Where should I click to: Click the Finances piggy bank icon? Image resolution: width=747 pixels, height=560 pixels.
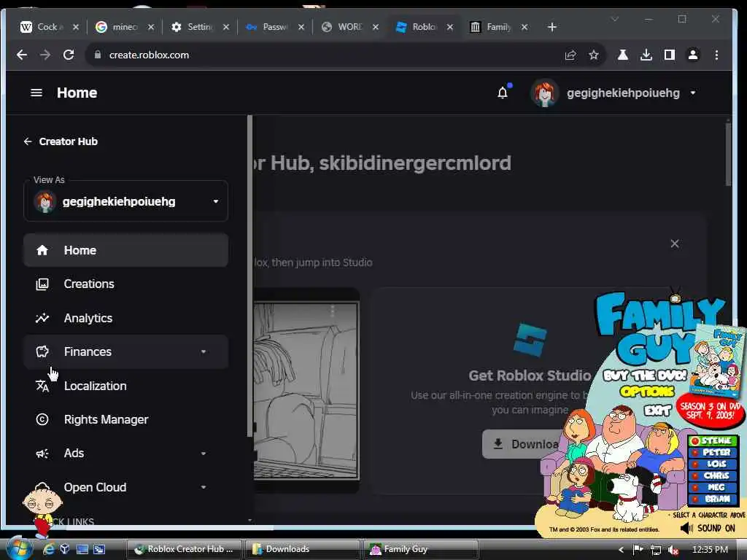coord(42,352)
